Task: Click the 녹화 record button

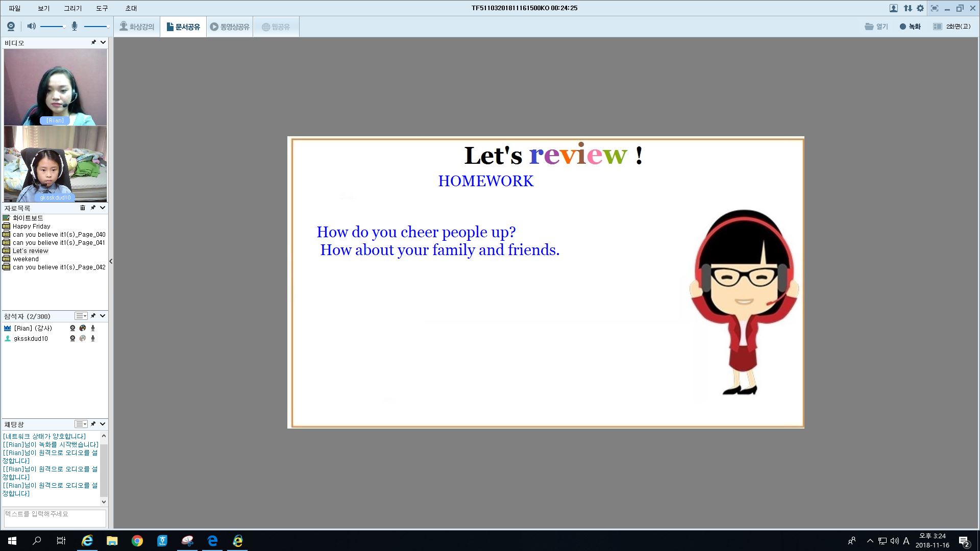Action: tap(910, 27)
